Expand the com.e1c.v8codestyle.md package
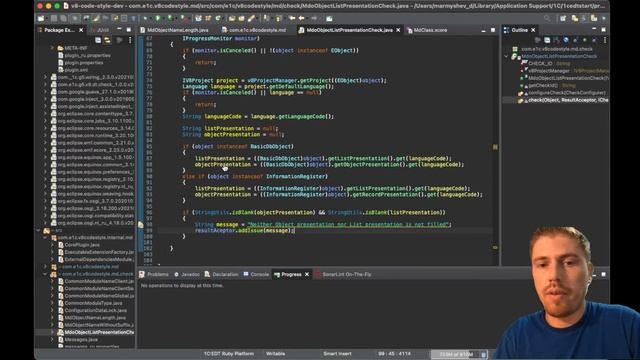Viewport: 640px width, 360px height. pos(45,267)
